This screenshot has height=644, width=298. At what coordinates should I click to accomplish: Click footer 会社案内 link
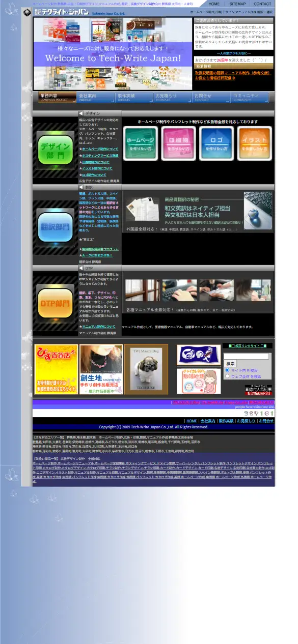207,421
